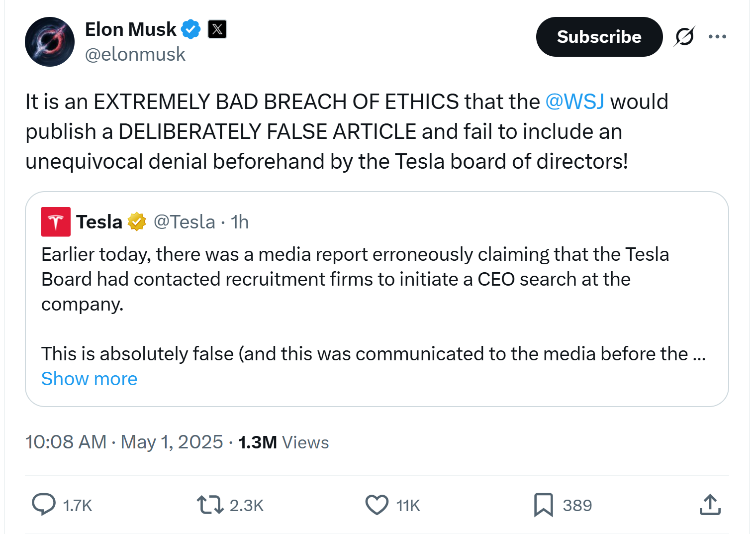Open Grok analysis for this tweet
Screen dimensions: 756x534
[x=684, y=36]
